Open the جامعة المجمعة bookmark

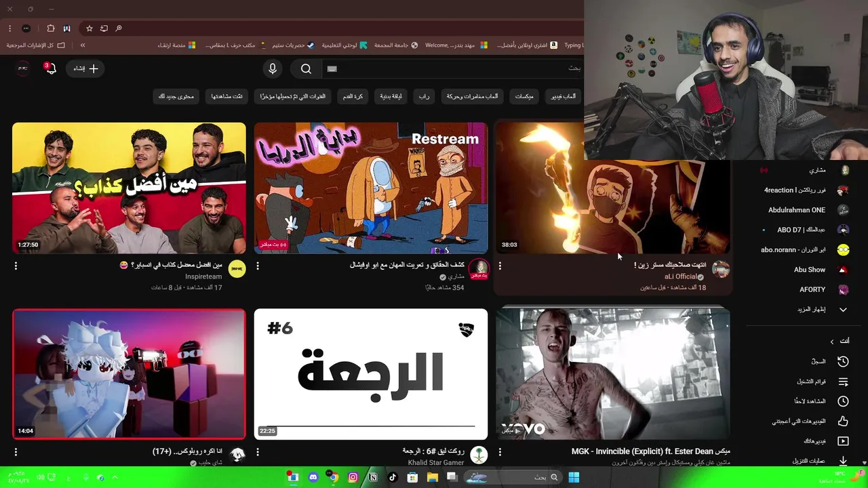click(396, 45)
